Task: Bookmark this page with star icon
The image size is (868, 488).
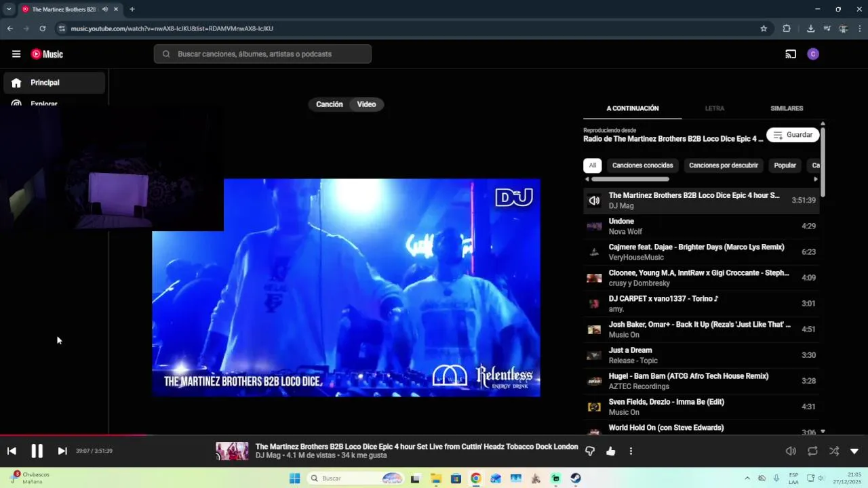Action: coord(764,28)
